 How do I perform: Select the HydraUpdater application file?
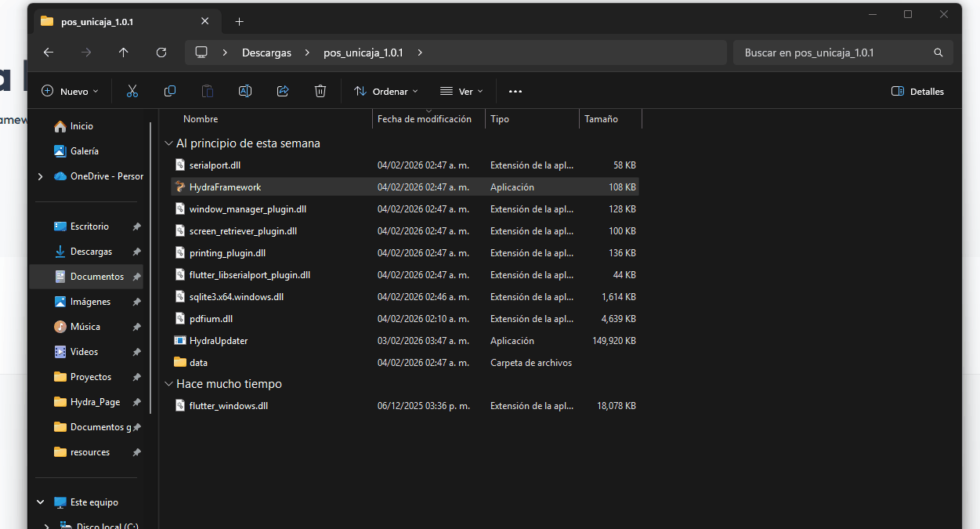point(219,341)
